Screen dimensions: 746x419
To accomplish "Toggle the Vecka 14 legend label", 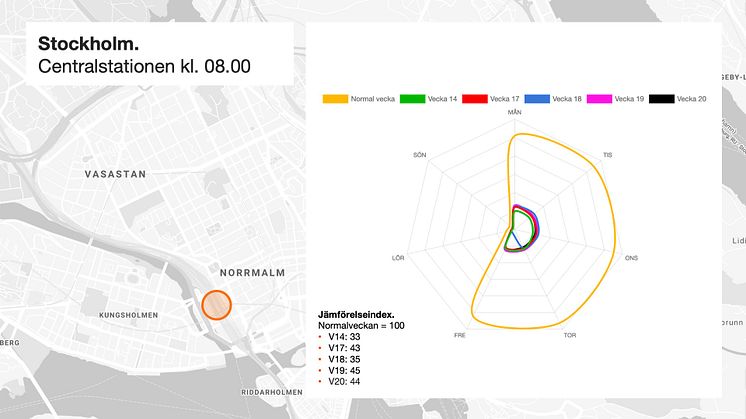I will point(442,99).
